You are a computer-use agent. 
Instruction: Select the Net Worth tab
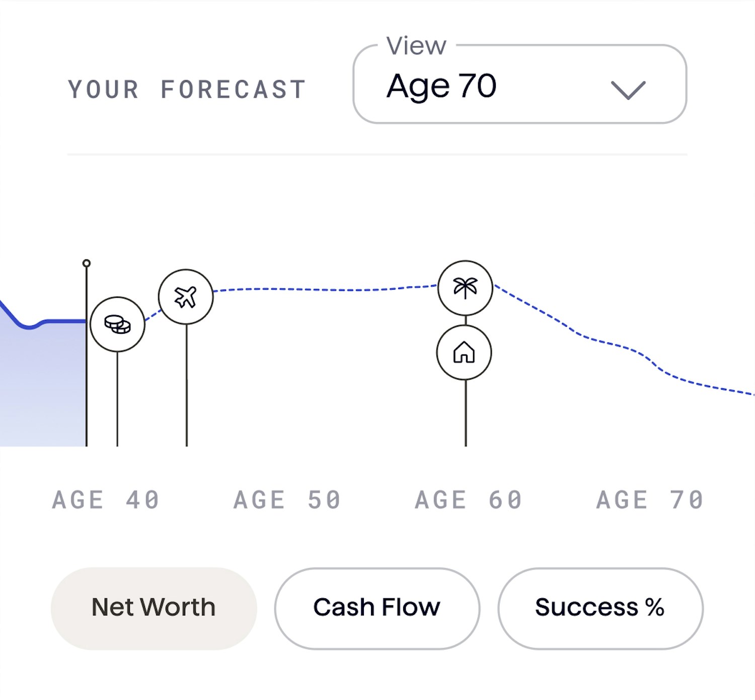[x=154, y=608]
